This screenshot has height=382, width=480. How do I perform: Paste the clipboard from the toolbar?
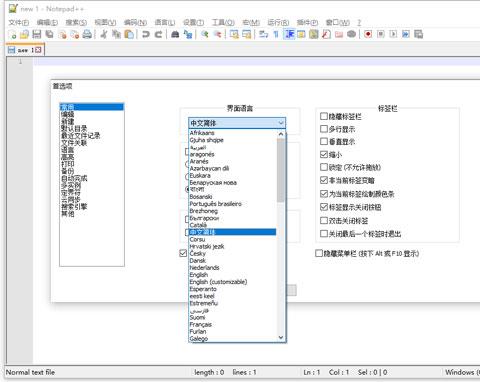(129, 34)
